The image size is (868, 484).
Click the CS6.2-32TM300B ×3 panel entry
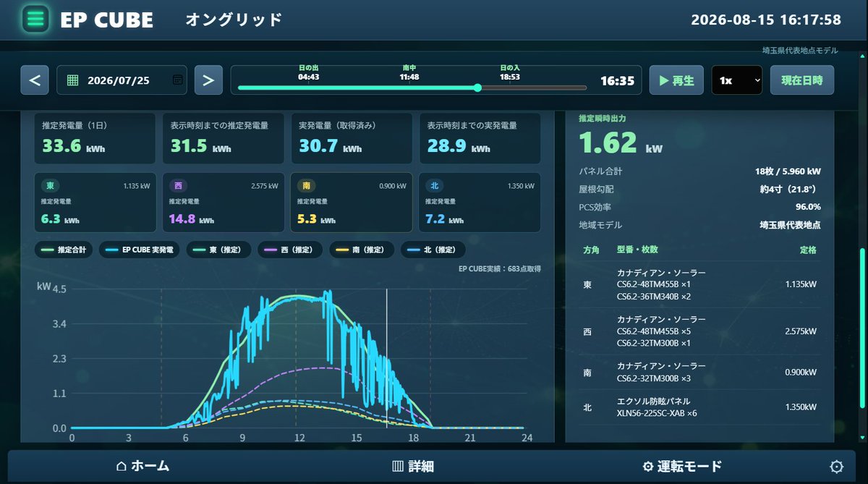[x=654, y=378]
